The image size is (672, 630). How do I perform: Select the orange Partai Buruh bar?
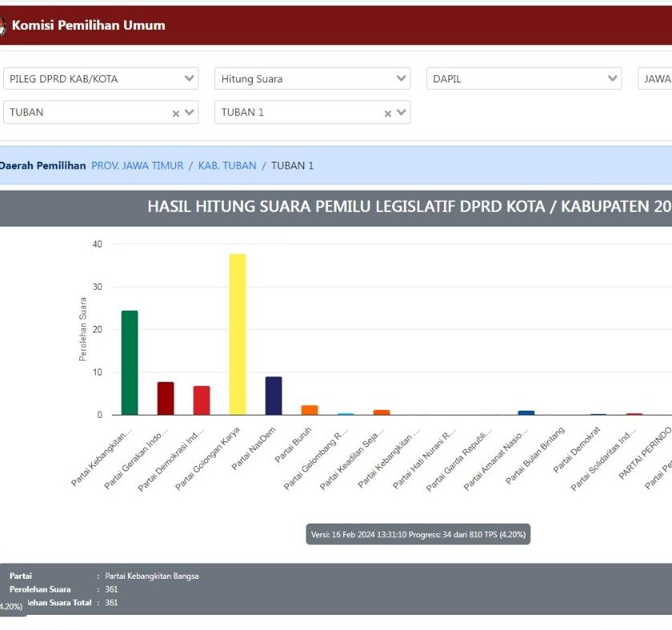(x=310, y=410)
